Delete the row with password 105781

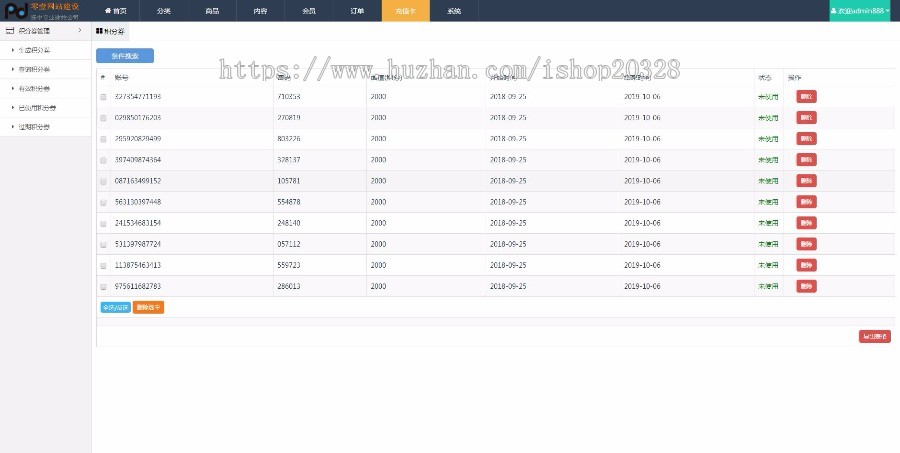pos(806,181)
